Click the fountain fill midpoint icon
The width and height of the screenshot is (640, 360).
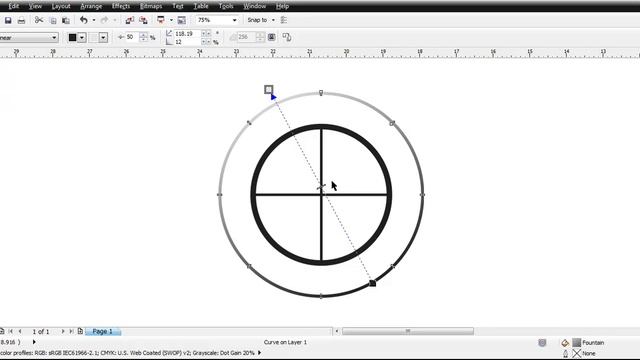121,37
